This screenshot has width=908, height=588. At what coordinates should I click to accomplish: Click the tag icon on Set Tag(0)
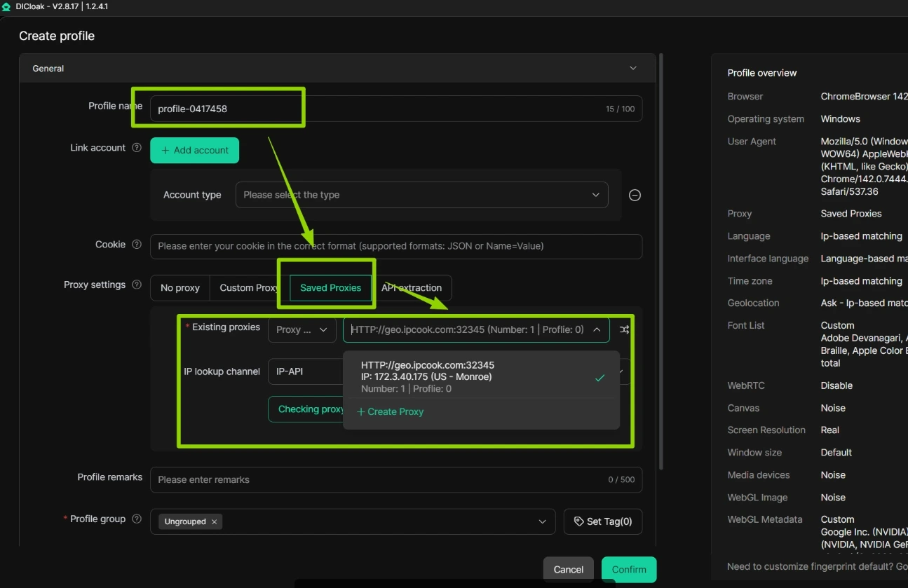[578, 521]
